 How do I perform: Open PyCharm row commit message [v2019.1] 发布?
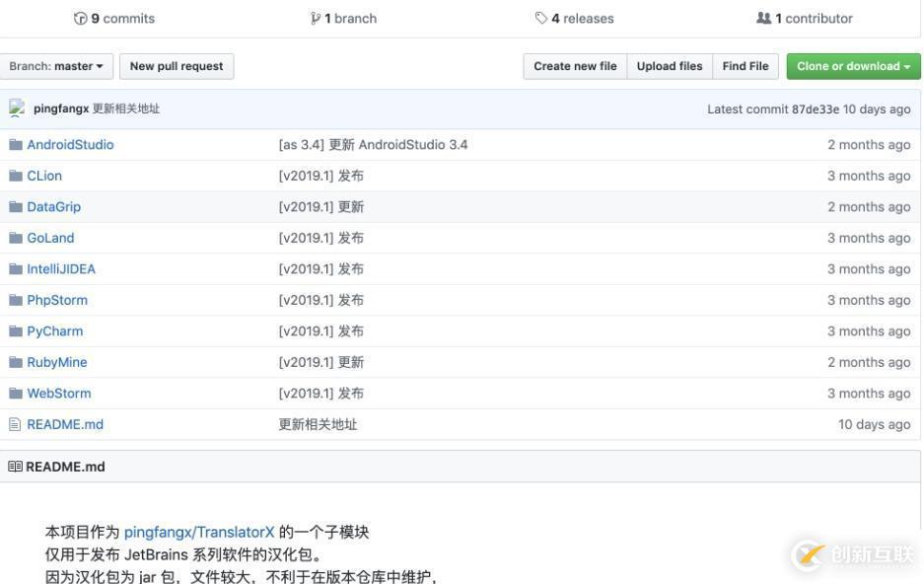click(321, 331)
